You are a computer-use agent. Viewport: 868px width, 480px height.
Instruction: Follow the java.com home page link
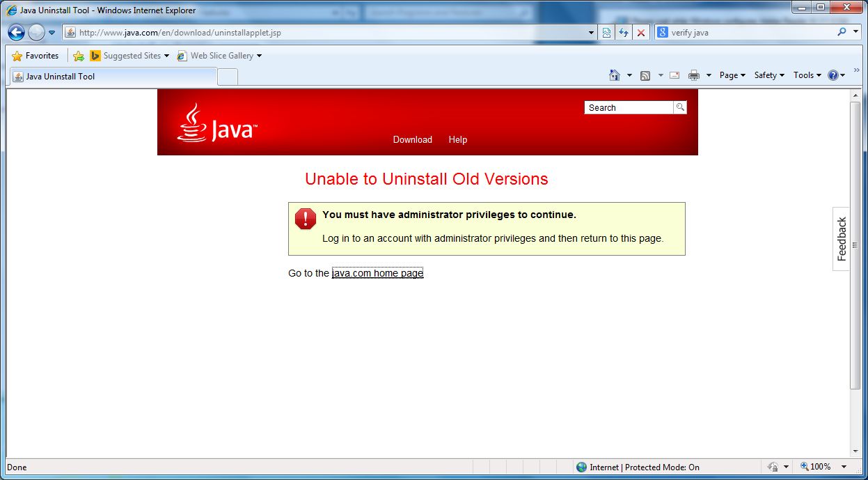pos(377,273)
